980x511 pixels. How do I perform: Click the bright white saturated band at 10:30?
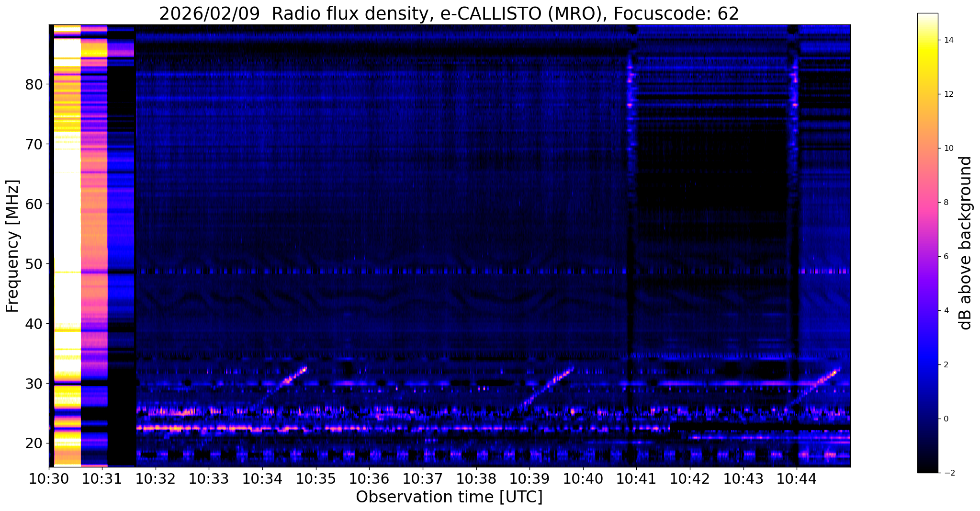point(68,246)
